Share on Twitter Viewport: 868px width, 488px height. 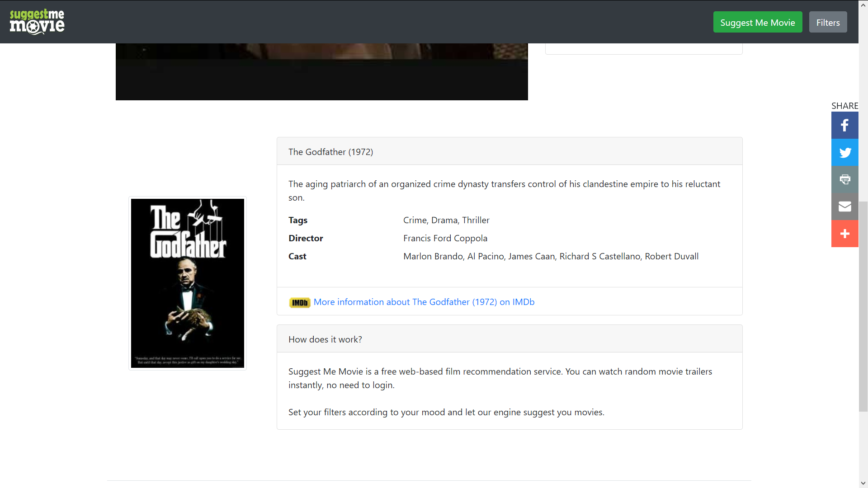click(x=844, y=152)
